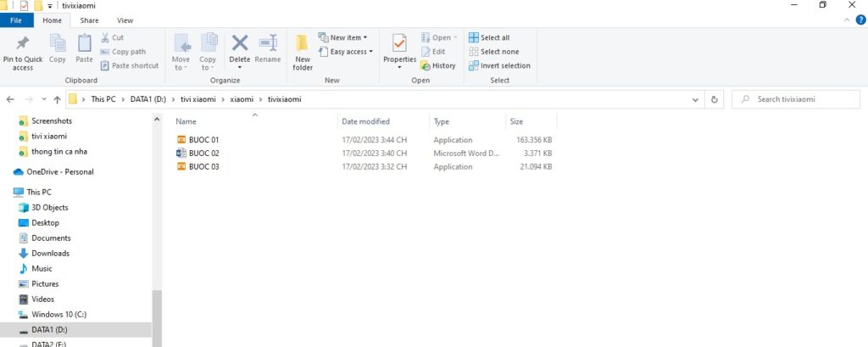Click the Paste icon in ribbon
Viewport: 868px width, 347px height.
click(84, 44)
